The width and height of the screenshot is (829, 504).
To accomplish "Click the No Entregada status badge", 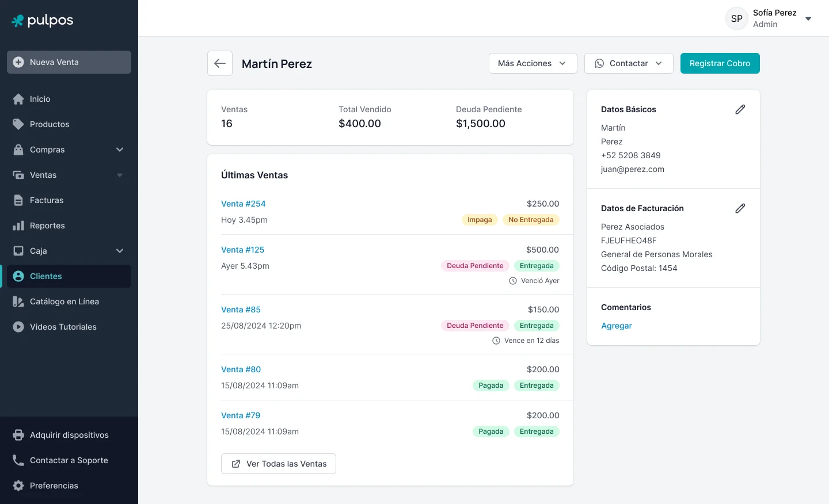I will coord(531,220).
